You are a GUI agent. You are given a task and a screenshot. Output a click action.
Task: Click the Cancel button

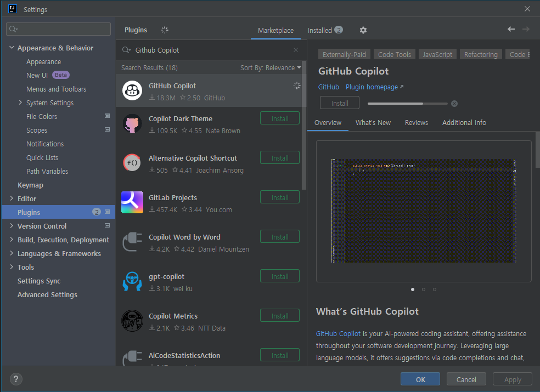click(466, 379)
